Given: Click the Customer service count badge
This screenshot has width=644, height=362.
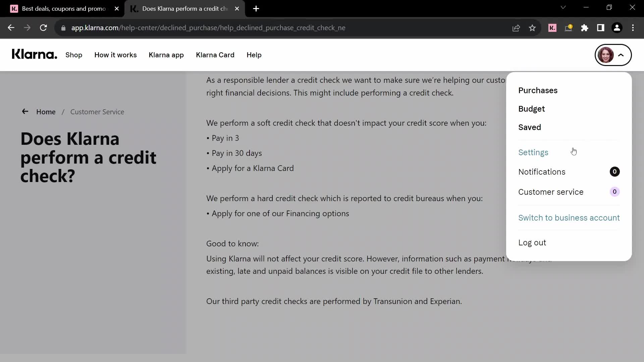Looking at the screenshot, I should coord(614,192).
